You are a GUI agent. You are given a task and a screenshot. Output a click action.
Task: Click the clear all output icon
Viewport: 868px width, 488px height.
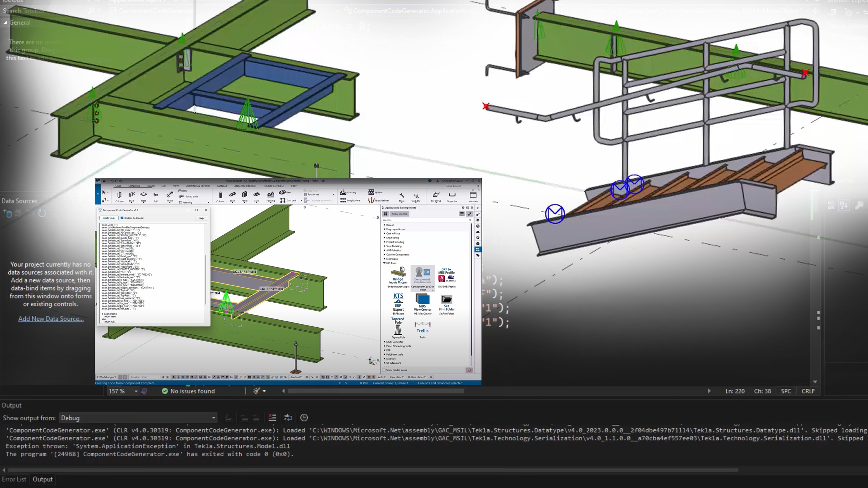point(273,418)
